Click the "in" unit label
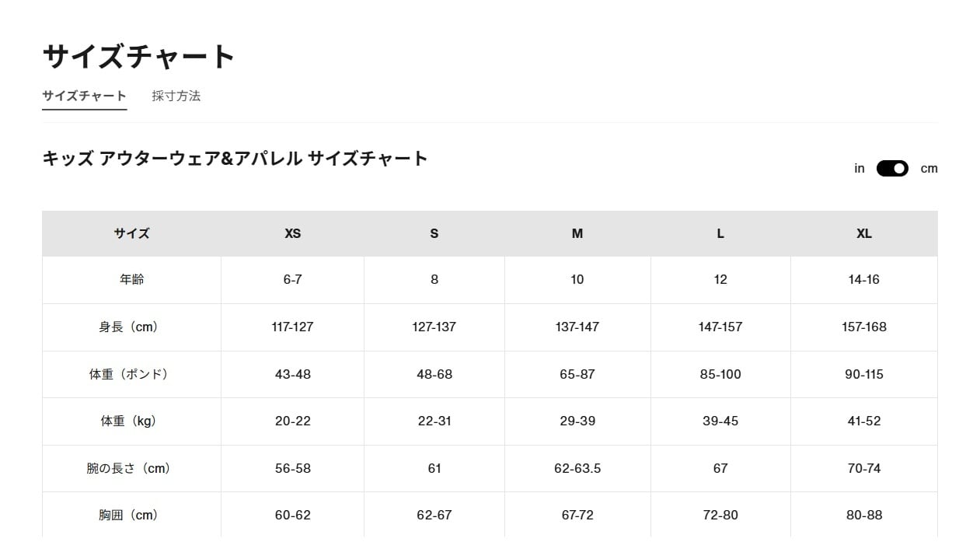The width and height of the screenshot is (980, 556). point(859,169)
